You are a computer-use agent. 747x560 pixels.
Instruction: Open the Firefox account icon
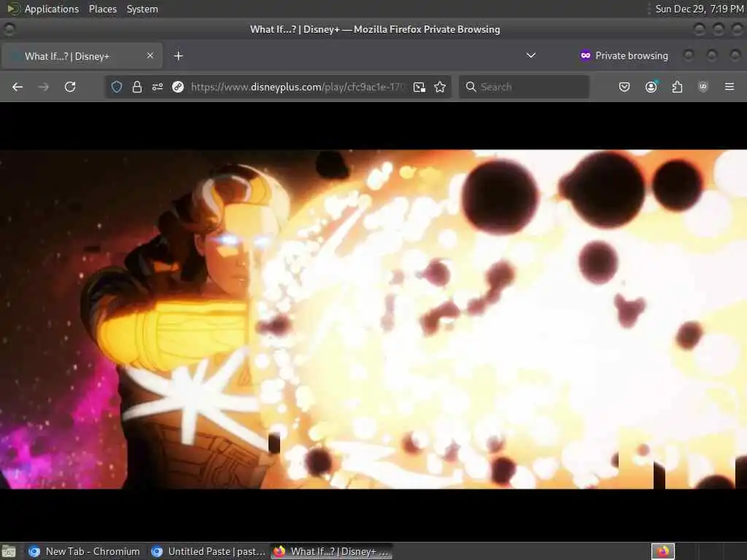tap(651, 87)
